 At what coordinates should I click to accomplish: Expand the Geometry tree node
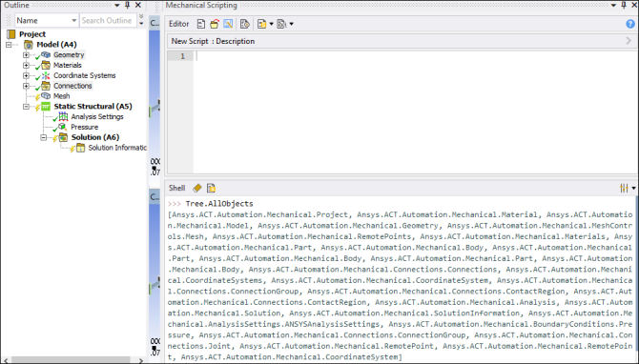pos(26,55)
